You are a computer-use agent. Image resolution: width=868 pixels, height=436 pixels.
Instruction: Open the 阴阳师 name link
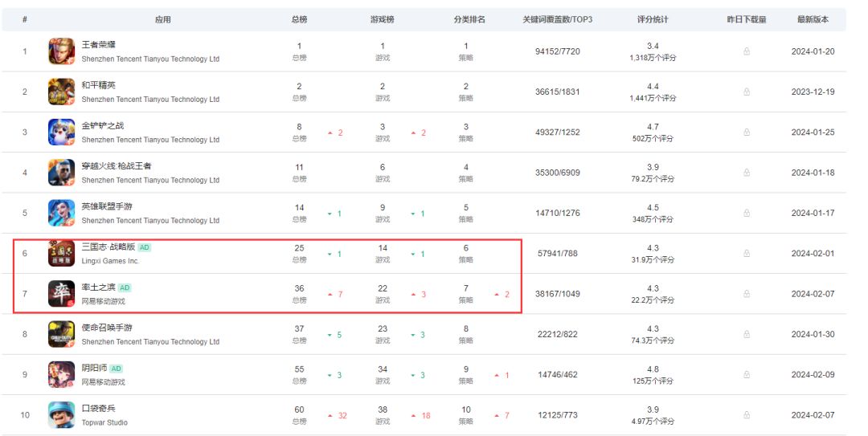click(x=94, y=368)
